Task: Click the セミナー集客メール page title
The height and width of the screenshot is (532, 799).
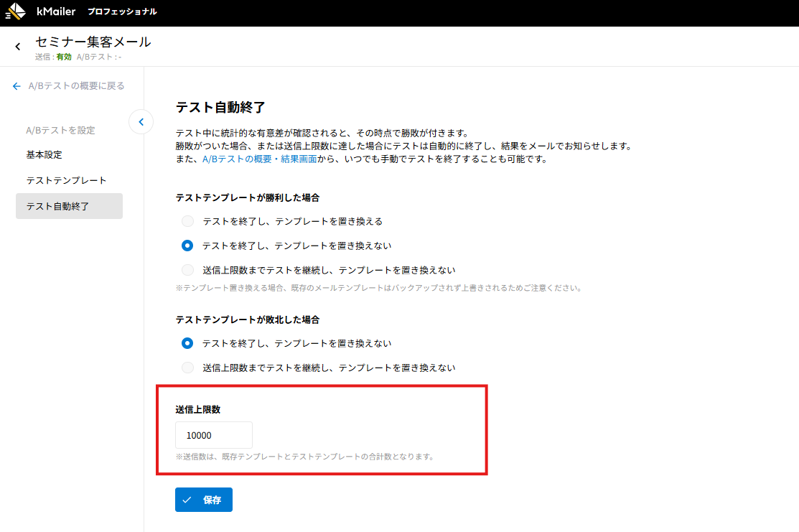Action: 93,42
